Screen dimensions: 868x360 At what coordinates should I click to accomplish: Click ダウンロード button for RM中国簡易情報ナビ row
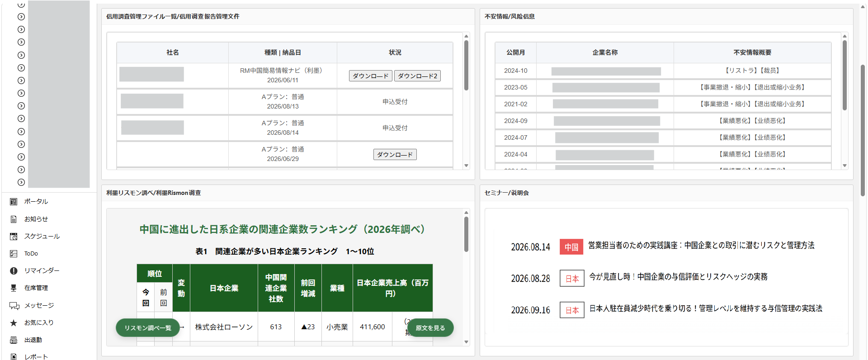pyautogui.click(x=371, y=76)
